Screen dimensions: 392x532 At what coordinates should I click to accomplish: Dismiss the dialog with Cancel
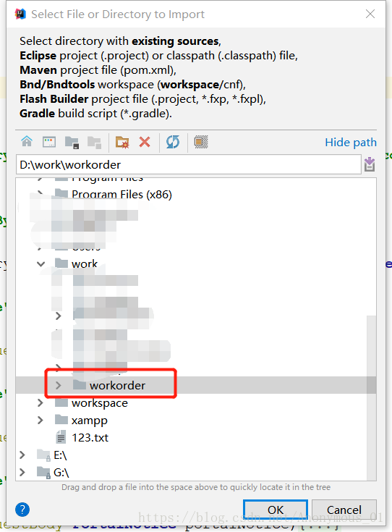tap(344, 510)
